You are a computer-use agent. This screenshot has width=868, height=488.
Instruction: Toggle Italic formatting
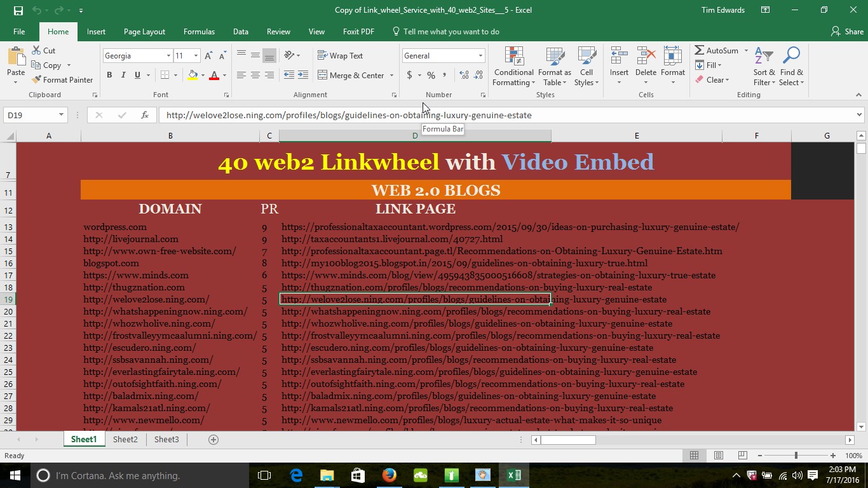click(123, 75)
